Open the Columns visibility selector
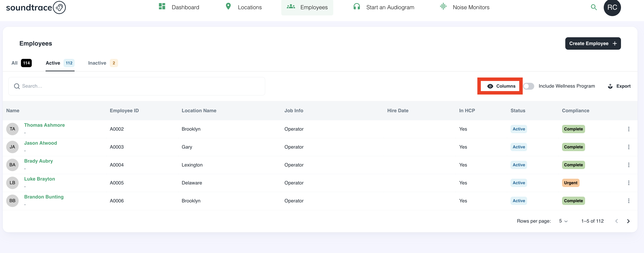 click(501, 86)
